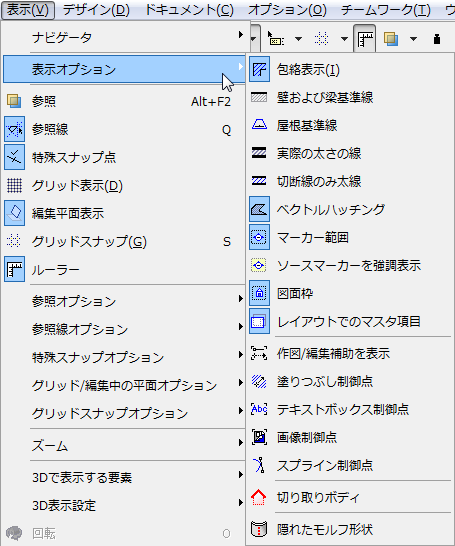Toggle ベクトルハッチング option
This screenshot has height=546, width=455.
tap(351, 209)
